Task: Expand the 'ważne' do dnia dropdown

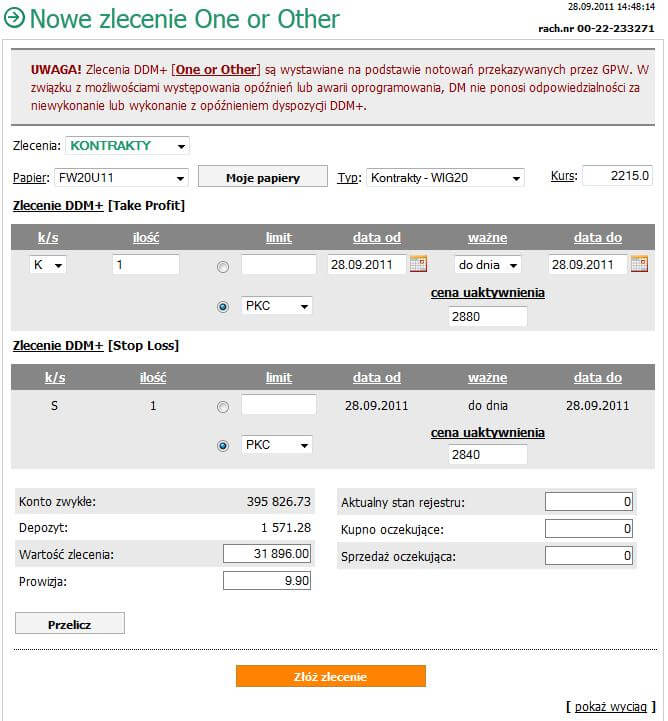Action: (487, 265)
